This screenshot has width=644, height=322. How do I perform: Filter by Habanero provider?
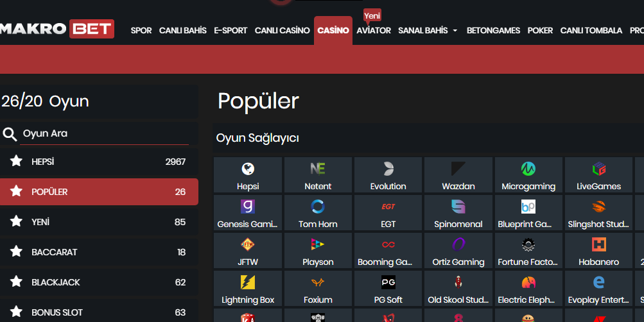point(599,251)
